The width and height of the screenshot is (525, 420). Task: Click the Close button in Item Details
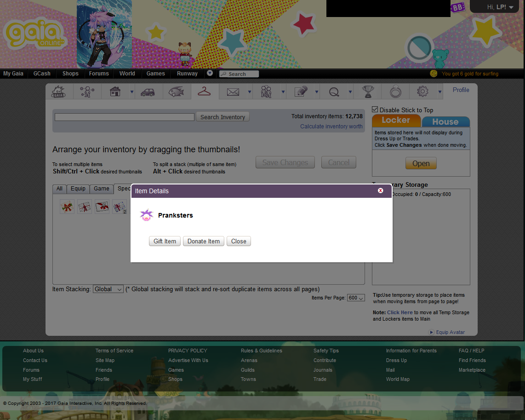239,241
